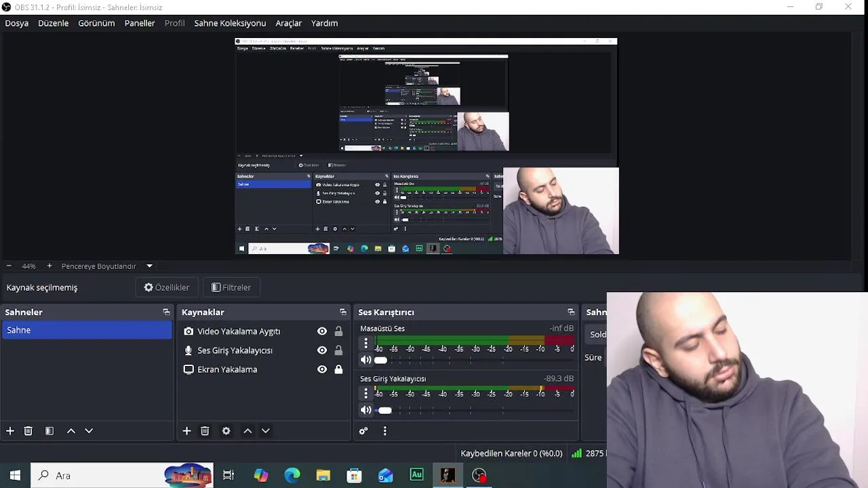Screen dimensions: 868x488
Task: Add a new scene
Action: click(x=10, y=431)
